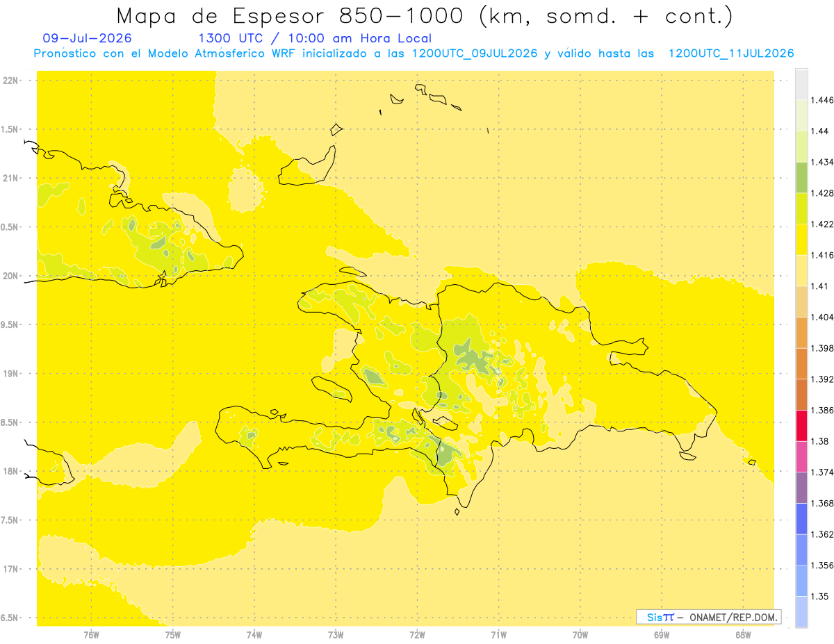Click the legend value '1.398'
The height and width of the screenshot is (644, 834).
(x=824, y=348)
